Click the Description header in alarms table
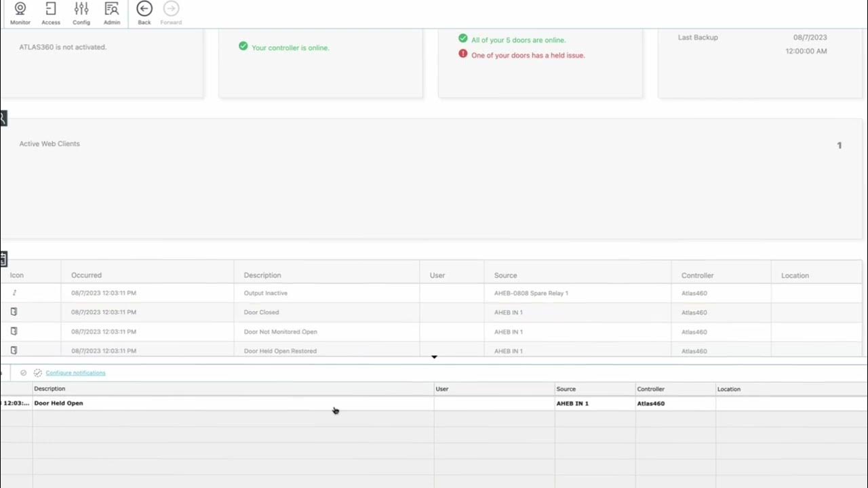868x488 pixels. (50, 389)
